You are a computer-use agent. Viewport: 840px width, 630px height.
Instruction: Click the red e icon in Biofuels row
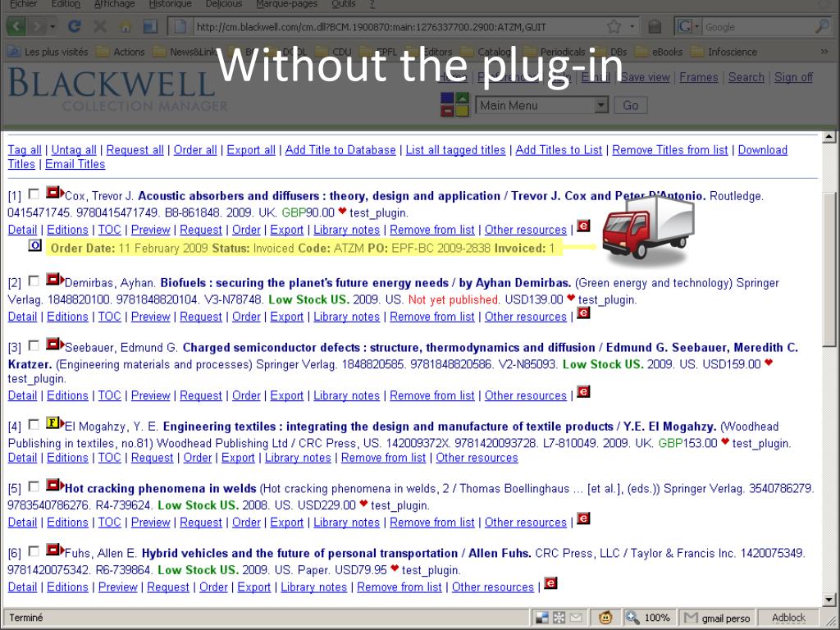(x=583, y=313)
